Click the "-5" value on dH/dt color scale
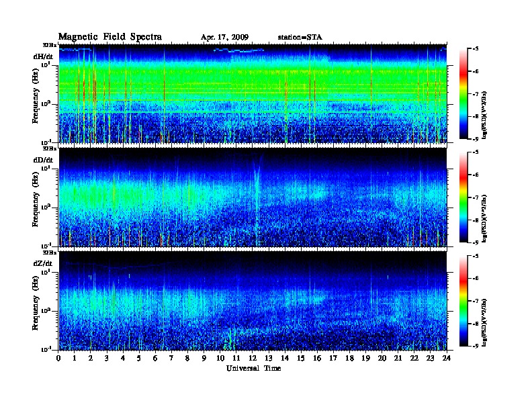Image resolution: width=532 pixels, height=411 pixels. point(476,49)
